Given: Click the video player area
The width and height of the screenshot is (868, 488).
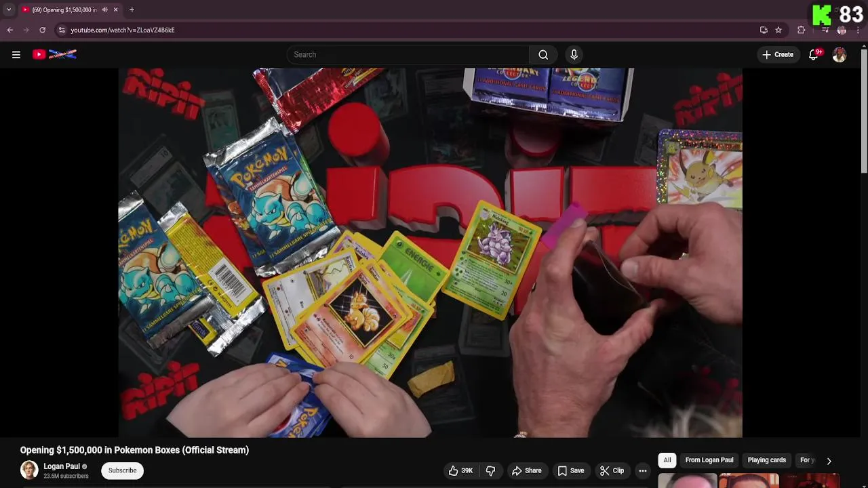Looking at the screenshot, I should click(x=431, y=253).
